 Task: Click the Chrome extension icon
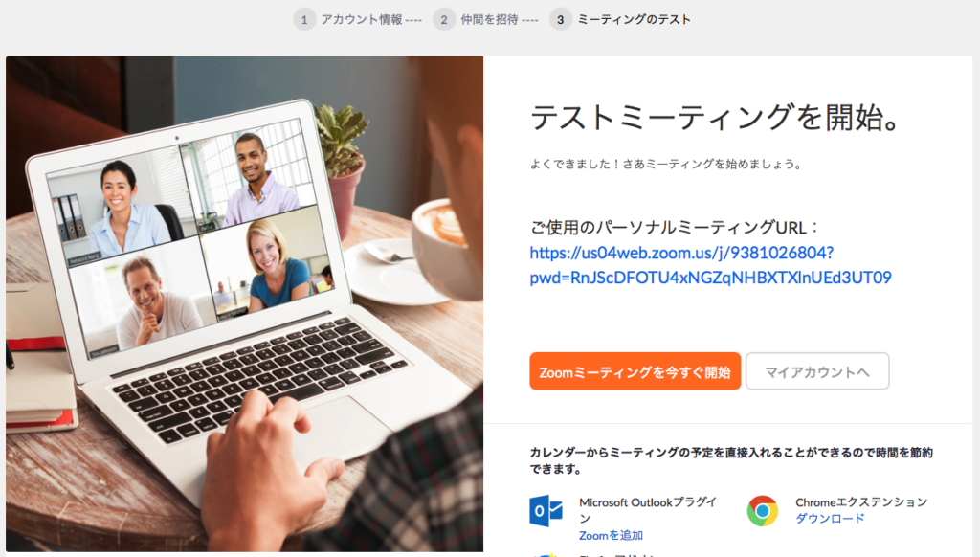tap(763, 511)
